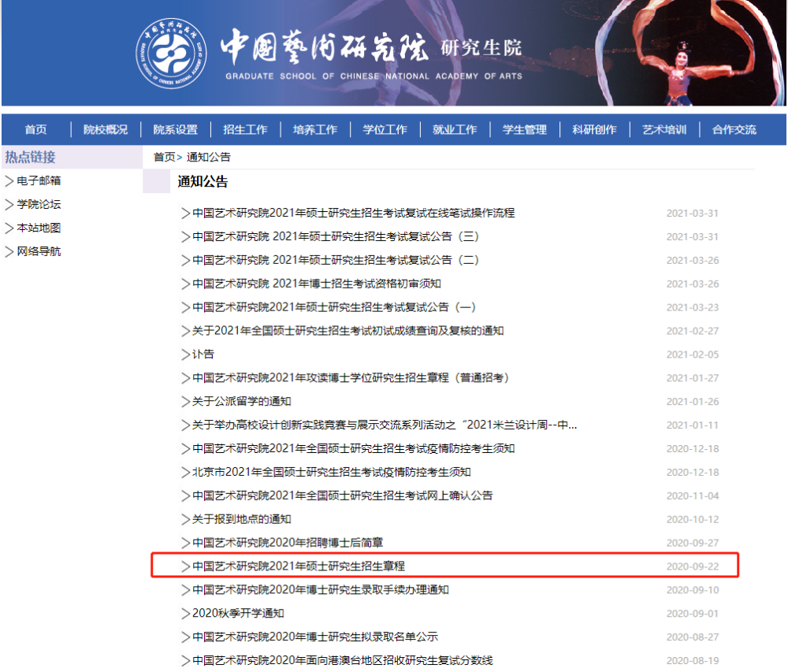Click 首页 in the breadcrumb trail

pos(165,158)
